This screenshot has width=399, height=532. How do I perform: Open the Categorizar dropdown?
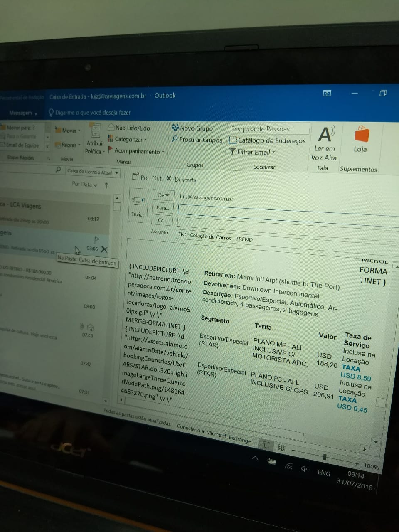pyautogui.click(x=127, y=139)
